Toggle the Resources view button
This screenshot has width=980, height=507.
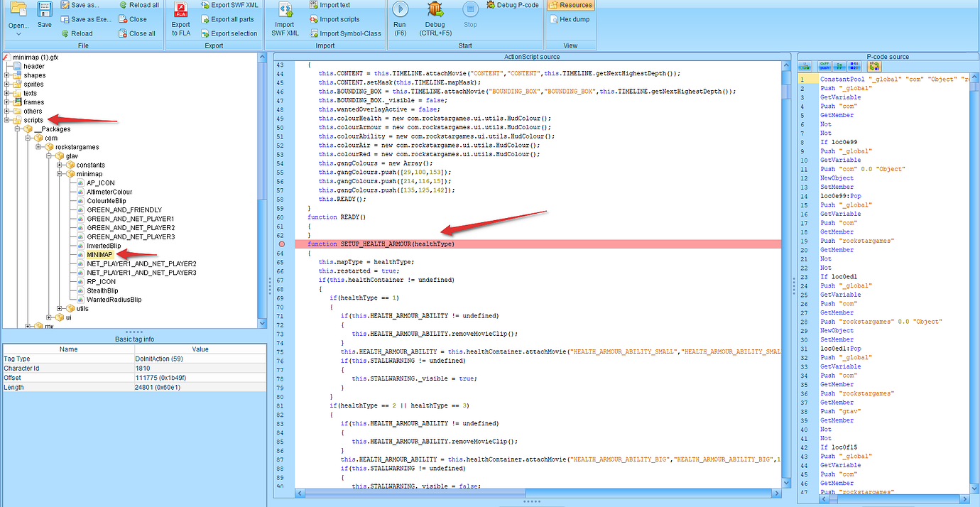(x=570, y=6)
